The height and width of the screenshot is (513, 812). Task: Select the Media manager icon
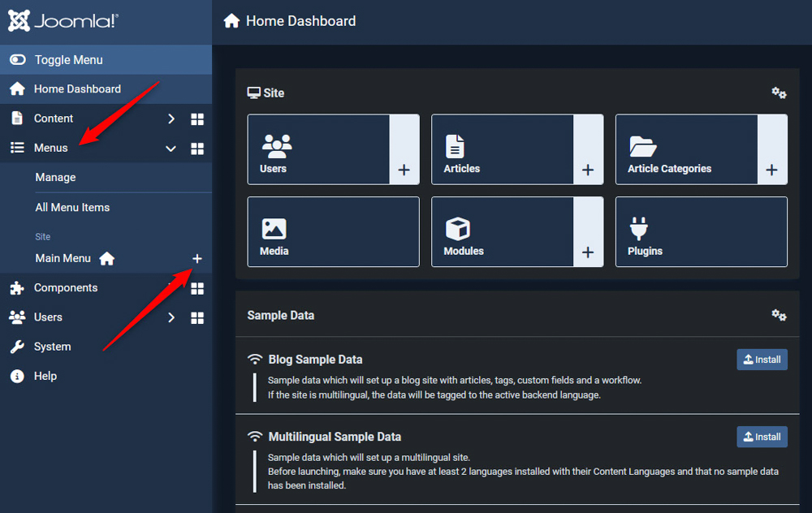click(x=276, y=228)
